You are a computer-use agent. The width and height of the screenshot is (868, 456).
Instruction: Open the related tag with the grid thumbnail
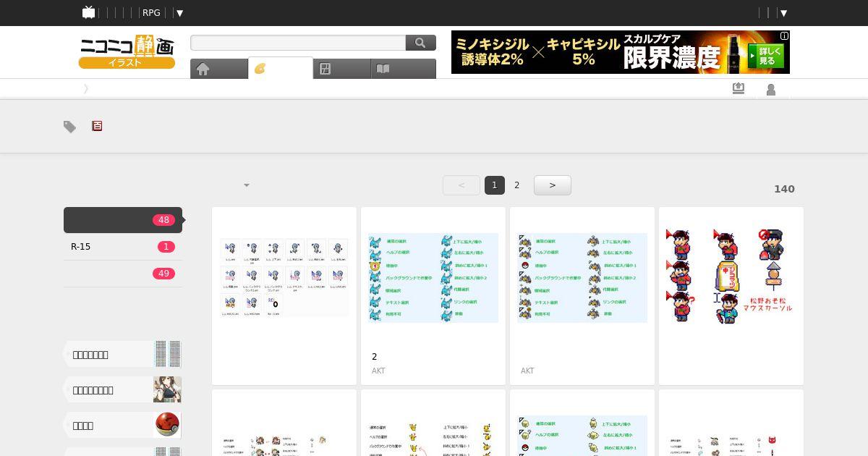(123, 355)
